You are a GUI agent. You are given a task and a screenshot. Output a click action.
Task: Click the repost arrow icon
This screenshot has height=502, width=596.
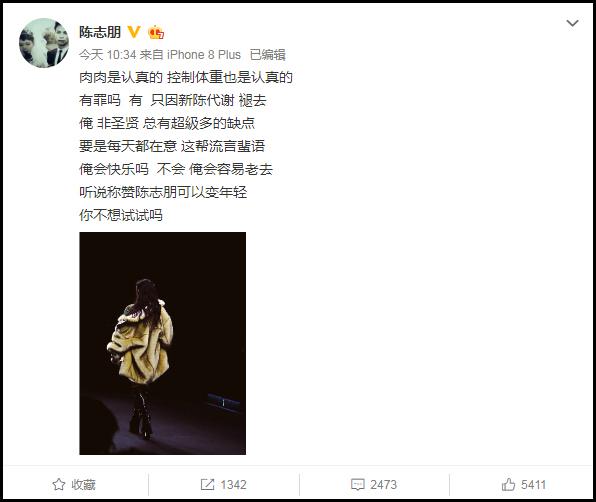coord(207,484)
